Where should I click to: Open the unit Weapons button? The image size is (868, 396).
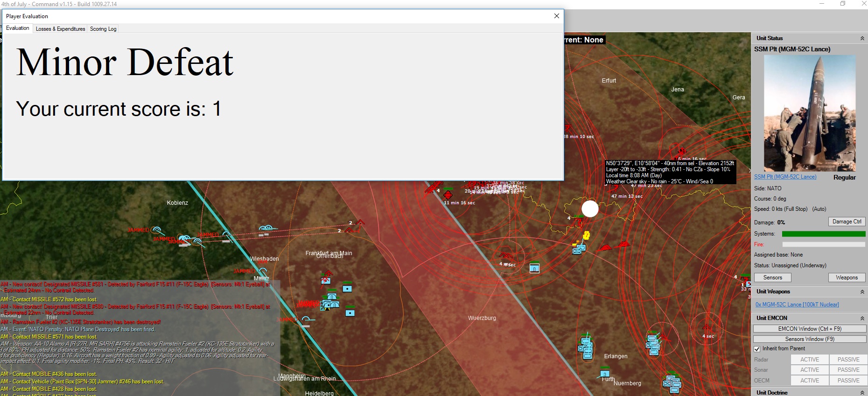click(847, 278)
